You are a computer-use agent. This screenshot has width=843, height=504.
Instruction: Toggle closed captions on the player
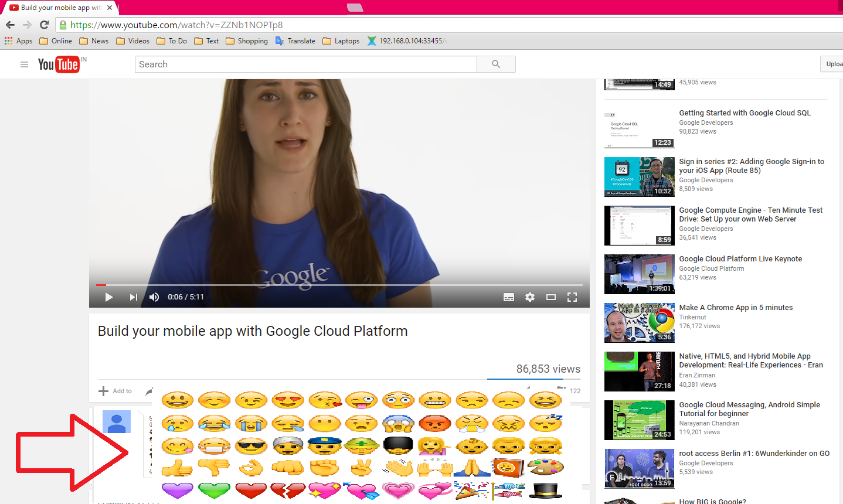pos(508,297)
